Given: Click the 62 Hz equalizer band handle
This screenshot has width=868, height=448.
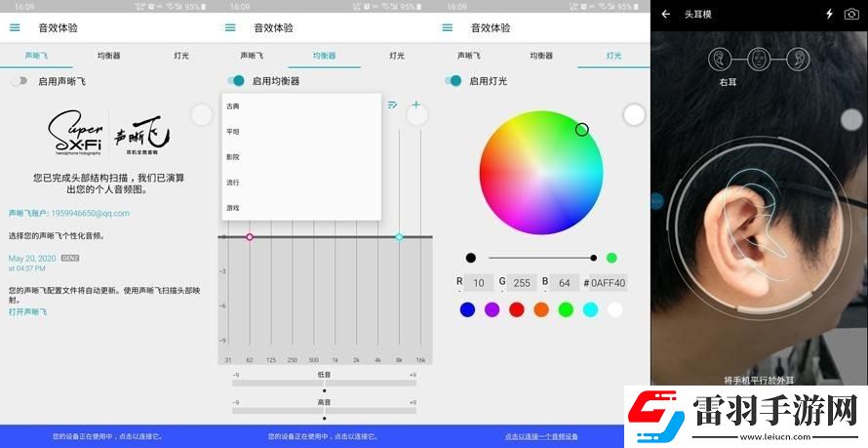Looking at the screenshot, I should (x=249, y=237).
